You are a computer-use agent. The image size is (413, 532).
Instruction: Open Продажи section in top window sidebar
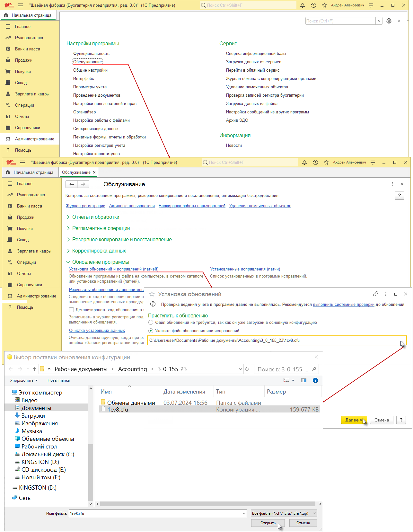click(24, 60)
